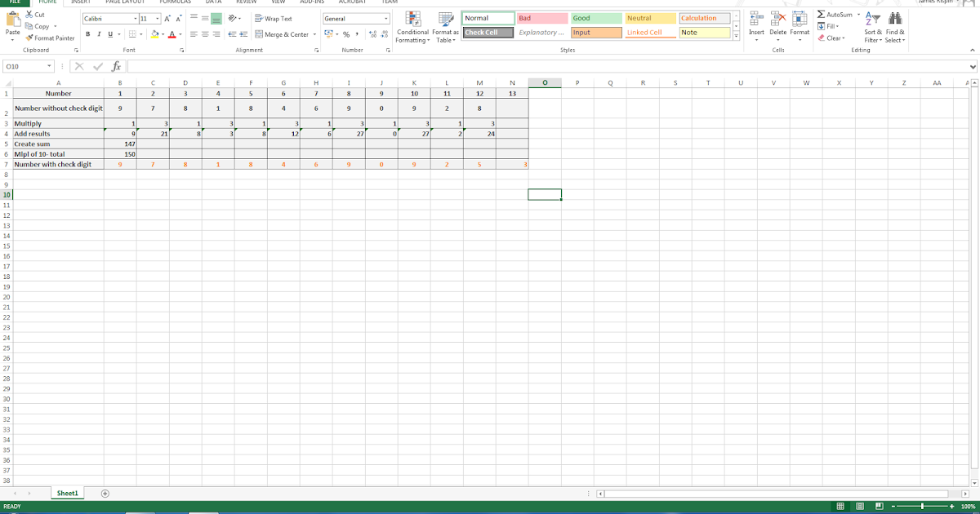The image size is (980, 514).
Task: Click the Enter checkmark in formula bar
Action: [x=98, y=66]
